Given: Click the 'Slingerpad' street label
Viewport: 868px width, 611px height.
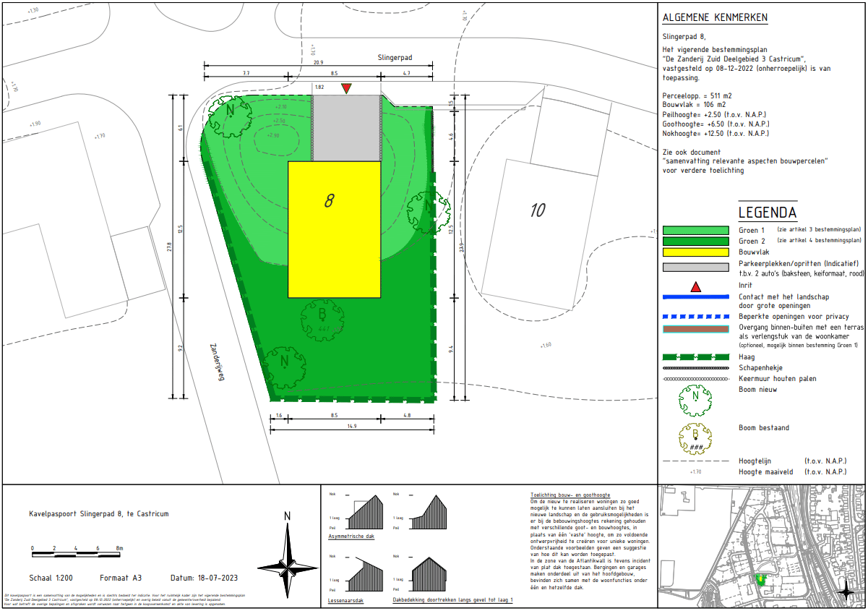Looking at the screenshot, I should point(395,56).
